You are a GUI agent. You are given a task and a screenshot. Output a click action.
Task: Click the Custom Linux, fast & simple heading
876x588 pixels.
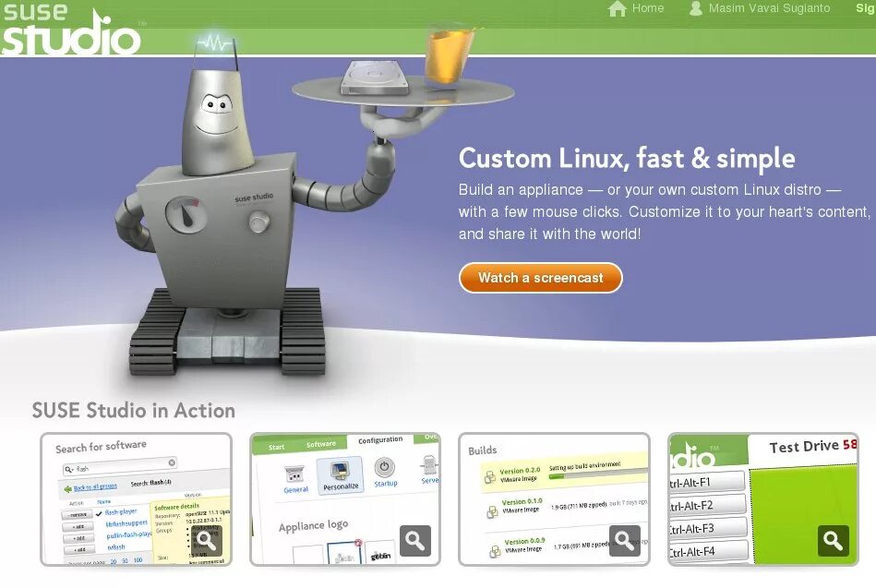click(x=627, y=159)
